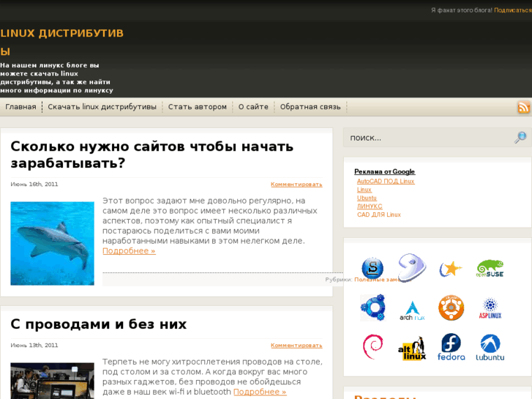Click the search magnifier icon
The height and width of the screenshot is (399, 532).
(520, 138)
